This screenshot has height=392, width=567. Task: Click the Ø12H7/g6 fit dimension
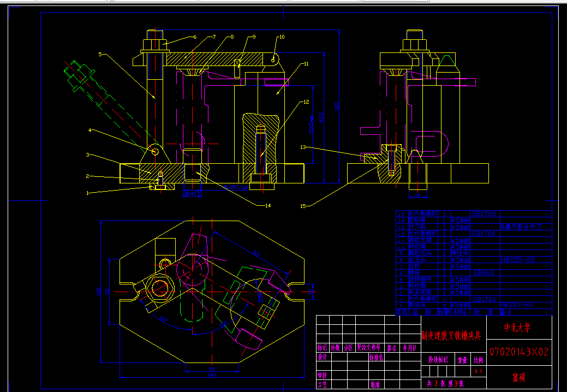click(236, 187)
